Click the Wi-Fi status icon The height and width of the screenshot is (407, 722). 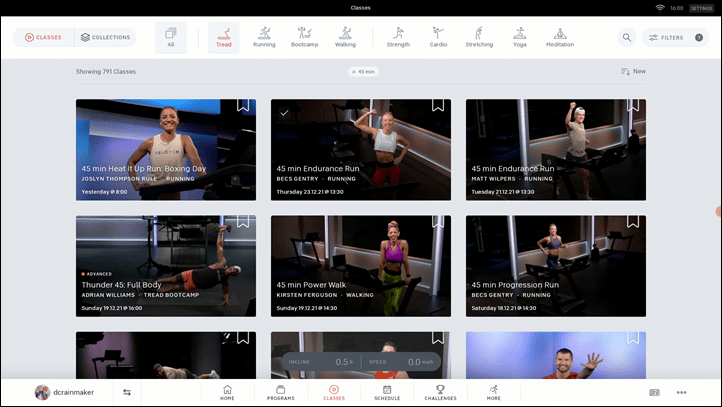pos(660,8)
